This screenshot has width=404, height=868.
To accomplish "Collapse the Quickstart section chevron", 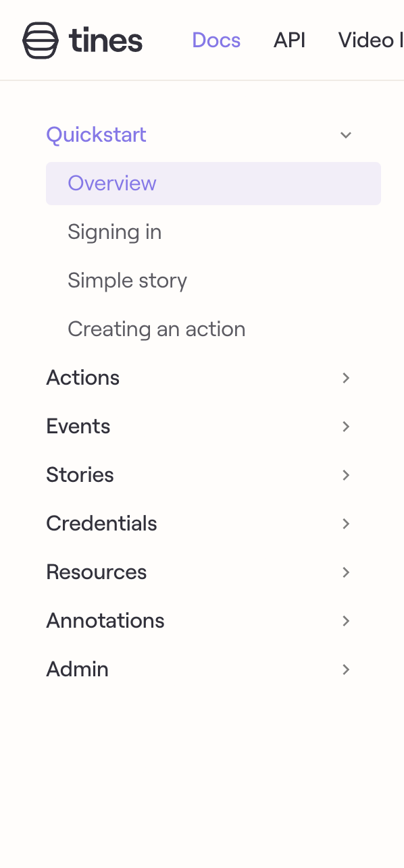I will coord(346,135).
